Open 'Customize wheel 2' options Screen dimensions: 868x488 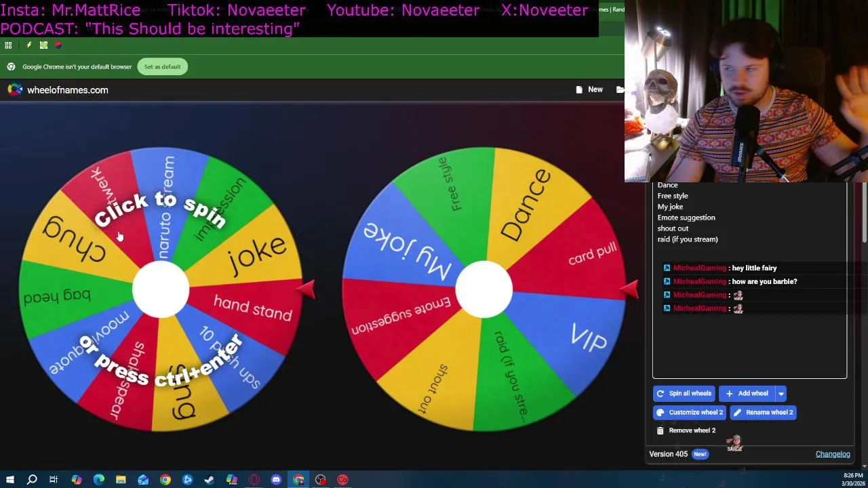pyautogui.click(x=690, y=412)
